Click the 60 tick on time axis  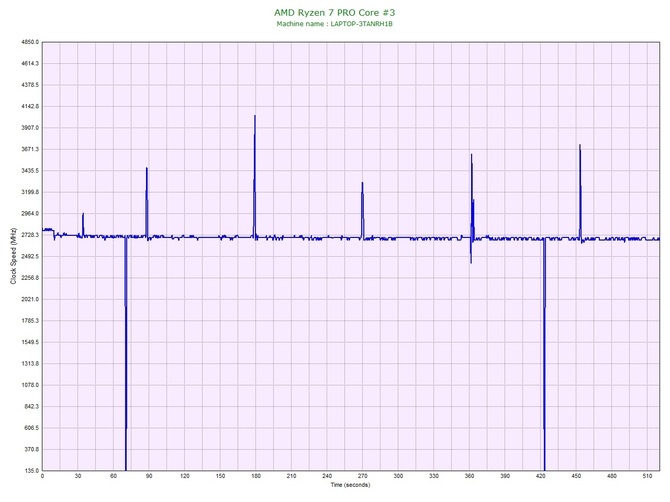coord(113,476)
